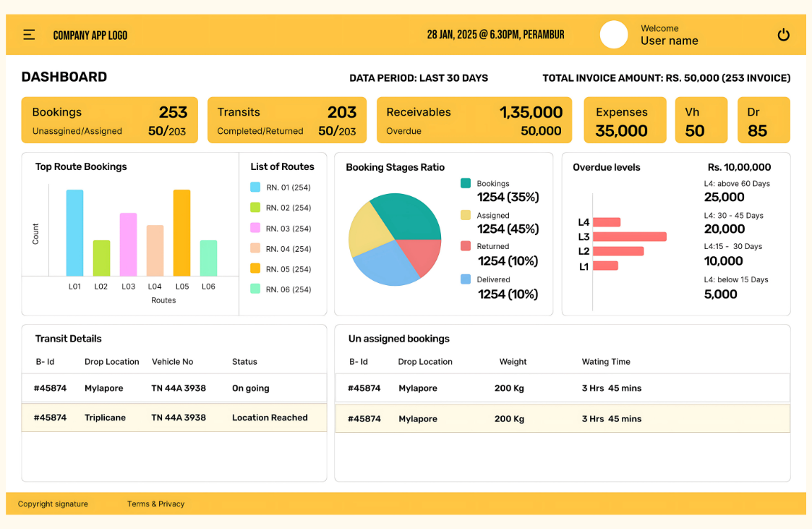Click the 25,000 above 60 Days value
Screen dimensions: 812x529
tap(724, 198)
